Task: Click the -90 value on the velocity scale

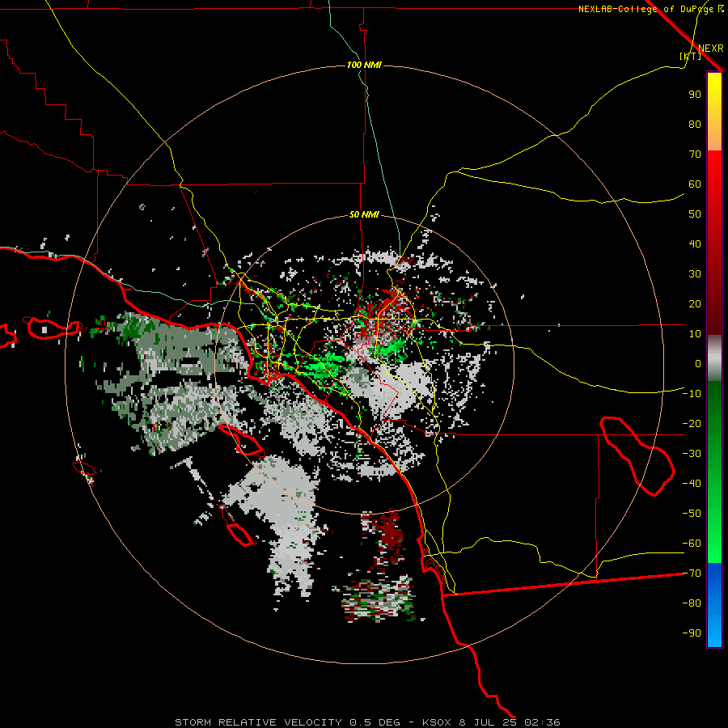Action: tap(692, 633)
